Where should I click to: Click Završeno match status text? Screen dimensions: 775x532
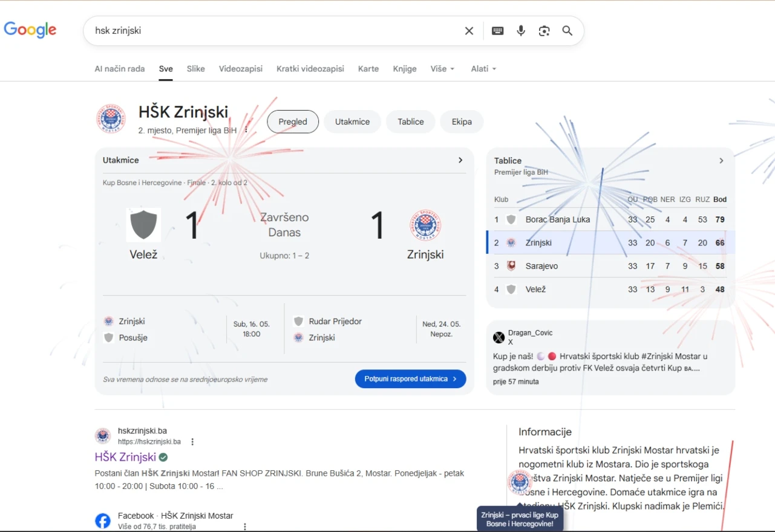[284, 217]
